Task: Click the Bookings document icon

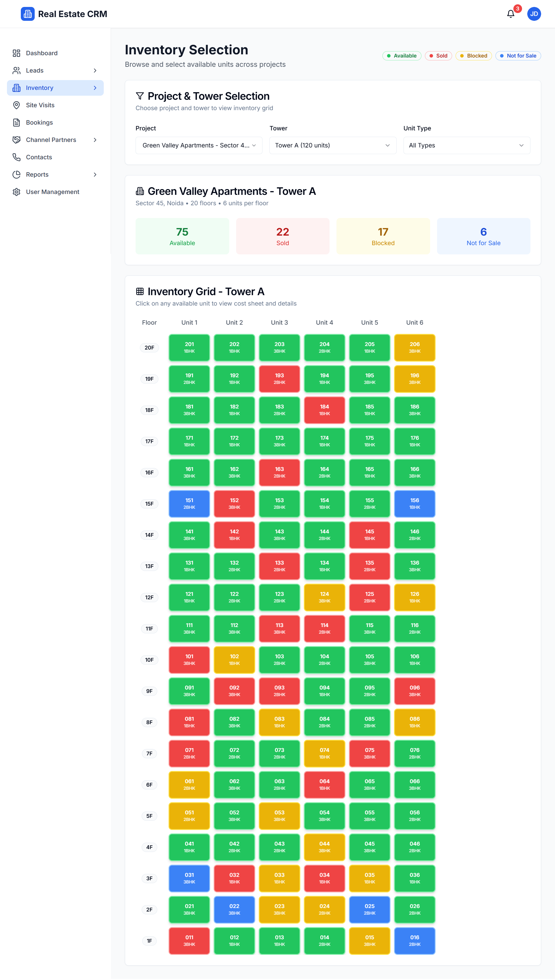Action: point(16,122)
